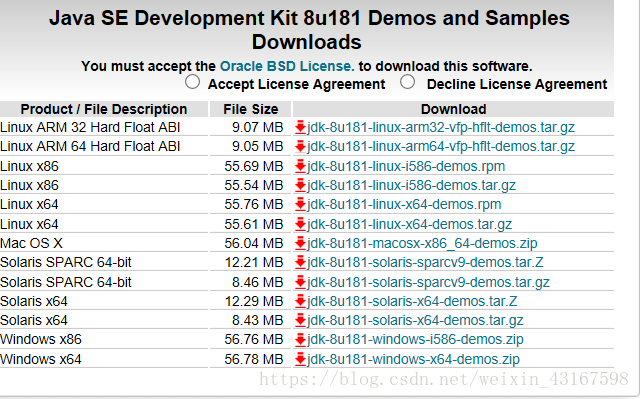Image resolution: width=640 pixels, height=399 pixels.
Task: Click the 12.29 MB file size cell
Action: click(250, 301)
